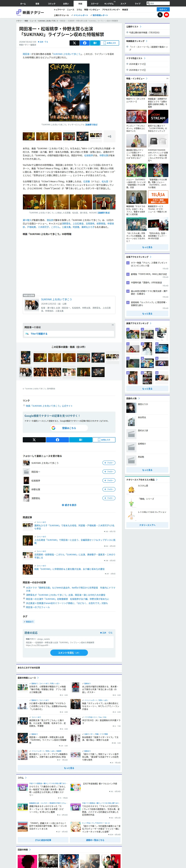Expand 最新の映画ニュース with もっと見る
Image resolution: width=186 pixels, height=868 pixels.
click(69, 768)
